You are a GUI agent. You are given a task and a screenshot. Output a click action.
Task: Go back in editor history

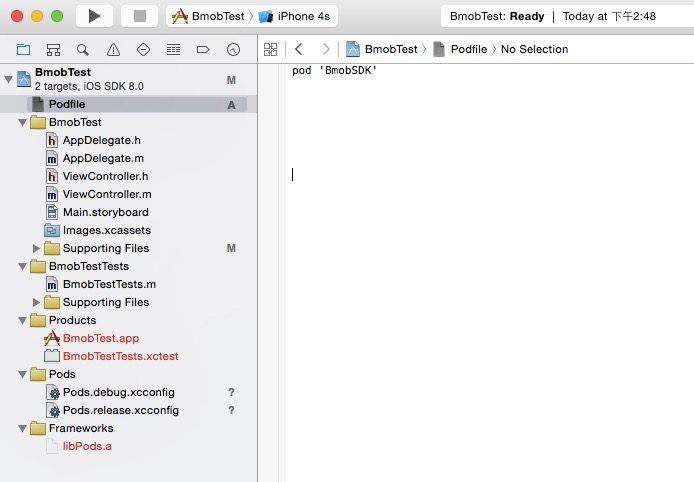tap(299, 49)
